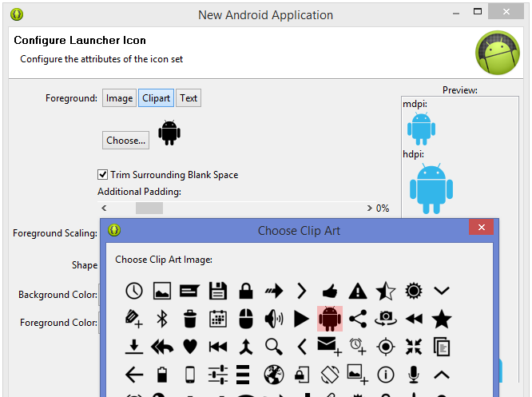The image size is (532, 397).
Task: Pick the computer mouse clip art
Action: click(246, 319)
